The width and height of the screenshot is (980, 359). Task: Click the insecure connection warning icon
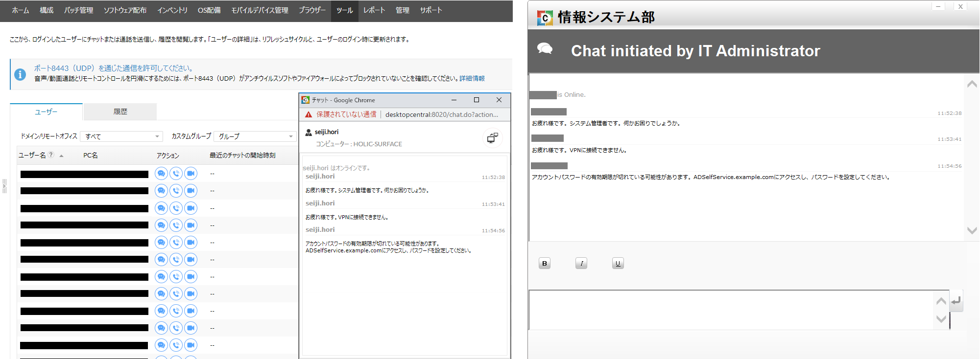pos(309,114)
